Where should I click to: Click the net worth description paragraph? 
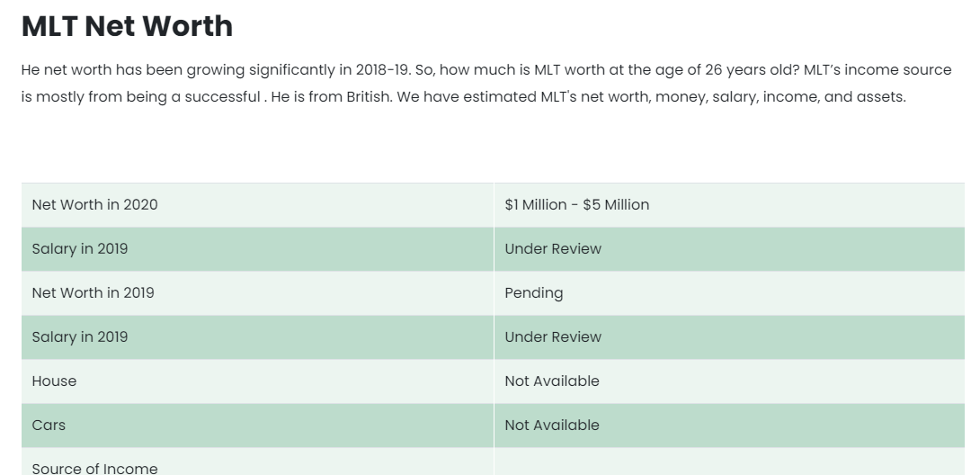pos(486,84)
